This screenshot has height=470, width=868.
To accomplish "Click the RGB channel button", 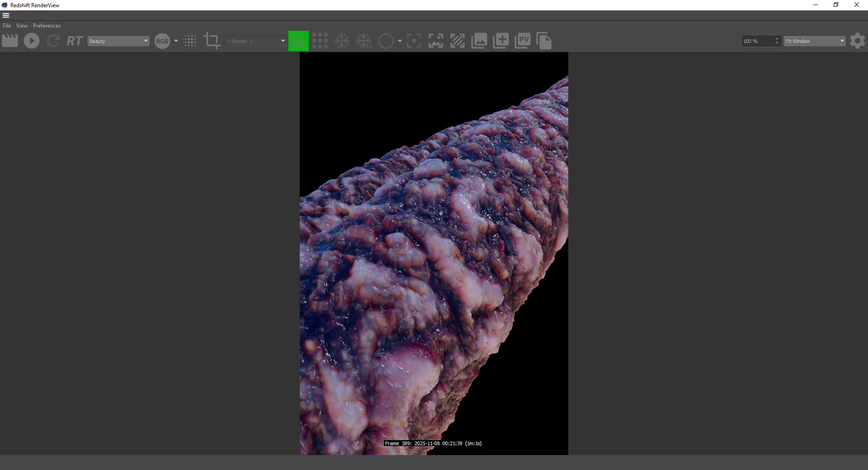I will 162,41.
